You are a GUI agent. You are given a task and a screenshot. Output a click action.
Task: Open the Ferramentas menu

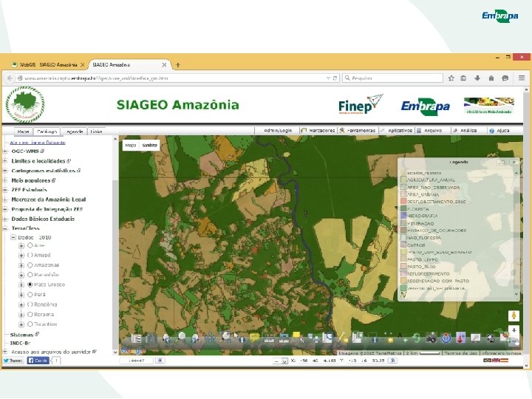tap(358, 130)
